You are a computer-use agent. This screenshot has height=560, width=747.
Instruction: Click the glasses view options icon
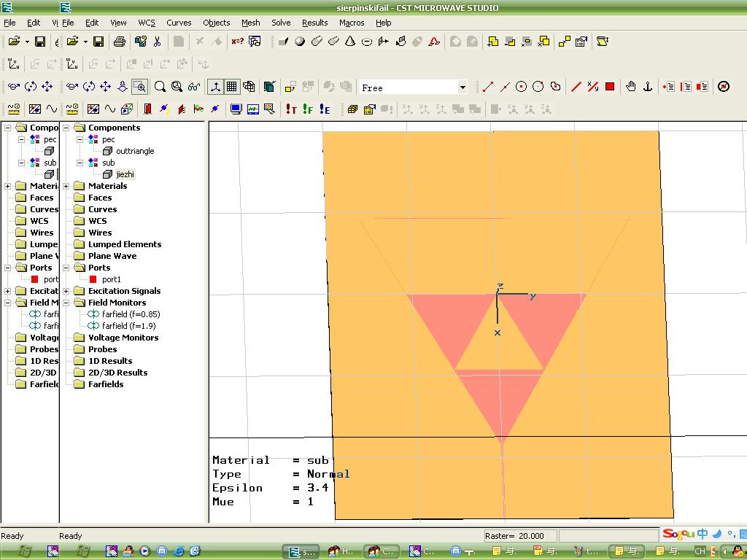(x=194, y=87)
